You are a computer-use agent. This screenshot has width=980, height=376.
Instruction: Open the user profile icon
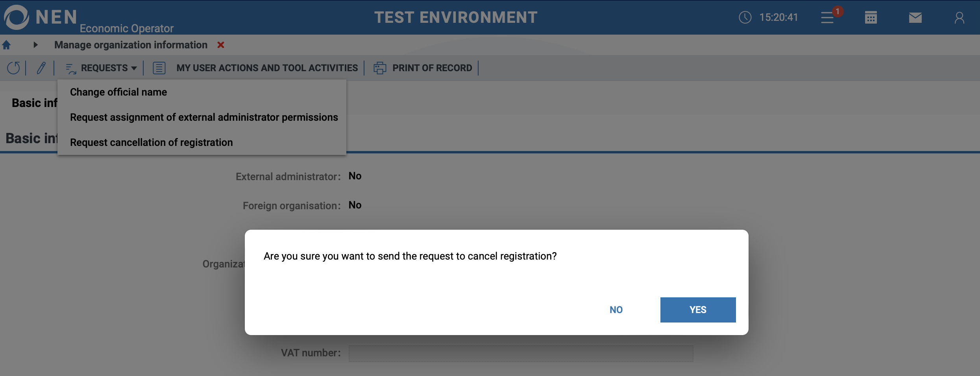[x=959, y=17]
